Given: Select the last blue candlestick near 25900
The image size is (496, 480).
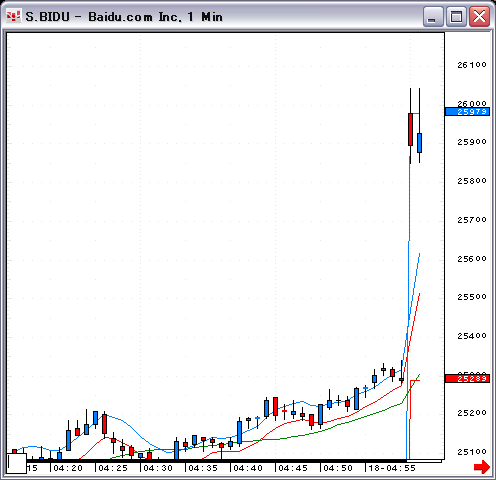Looking at the screenshot, I should [419, 143].
